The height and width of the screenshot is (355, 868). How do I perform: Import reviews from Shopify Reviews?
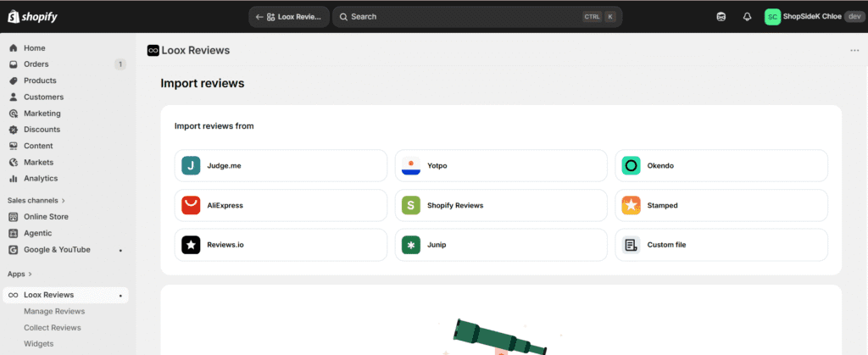[x=501, y=205]
